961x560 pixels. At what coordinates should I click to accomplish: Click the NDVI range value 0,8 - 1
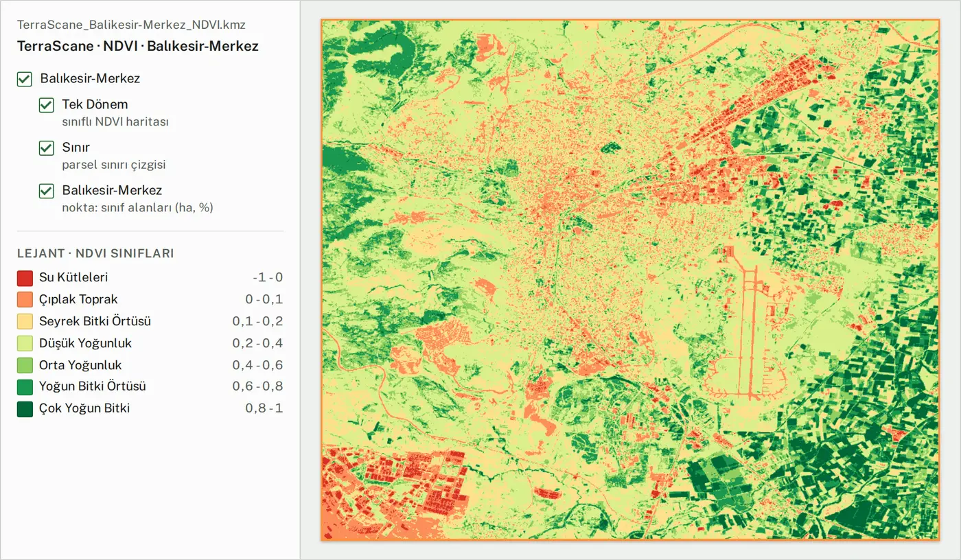[x=264, y=408]
